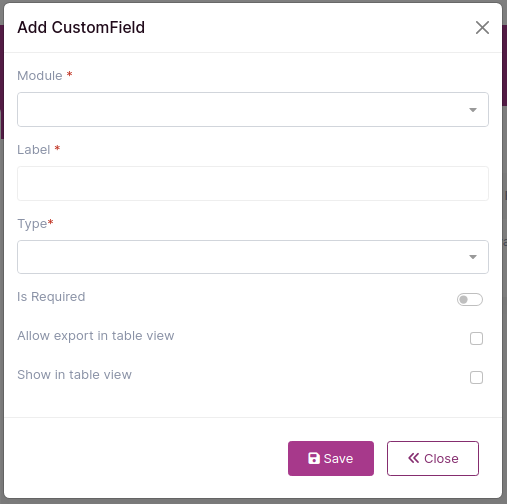507x504 pixels.
Task: Click the Module dropdown arrow
Action: 472,110
